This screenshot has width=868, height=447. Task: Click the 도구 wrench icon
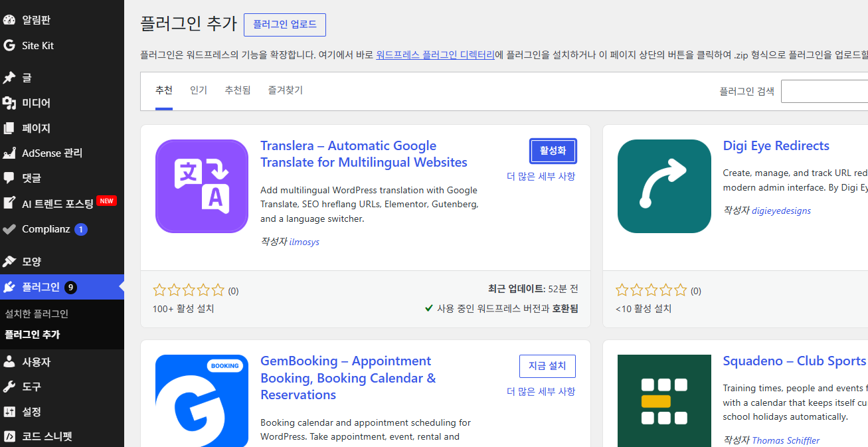(9, 387)
